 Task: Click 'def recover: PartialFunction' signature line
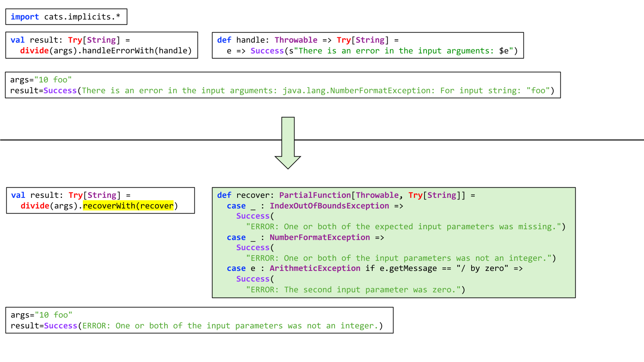click(346, 195)
